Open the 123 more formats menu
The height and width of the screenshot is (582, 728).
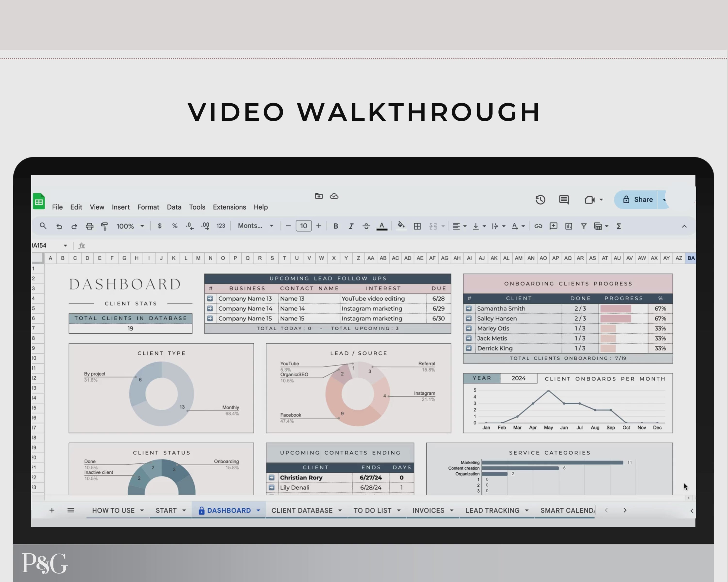point(221,226)
